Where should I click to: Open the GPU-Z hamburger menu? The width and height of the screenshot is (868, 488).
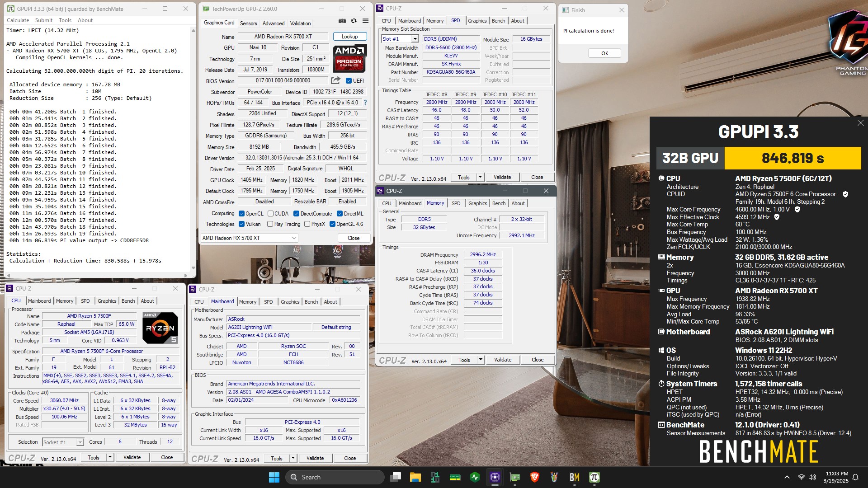pyautogui.click(x=365, y=21)
